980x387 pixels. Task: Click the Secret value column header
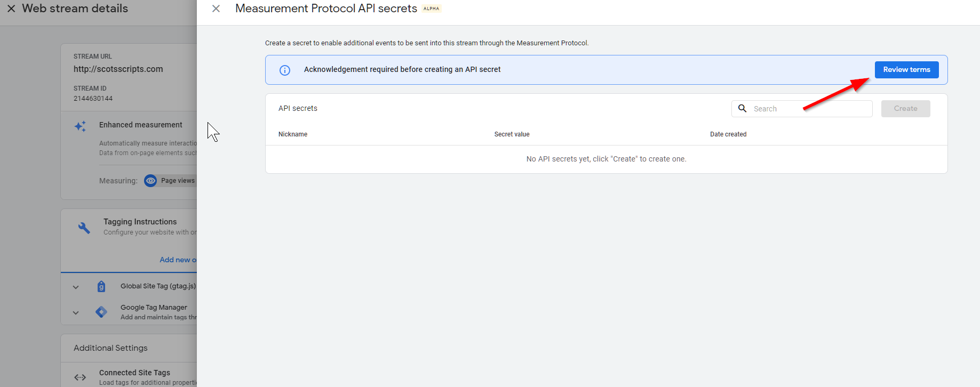pyautogui.click(x=512, y=134)
